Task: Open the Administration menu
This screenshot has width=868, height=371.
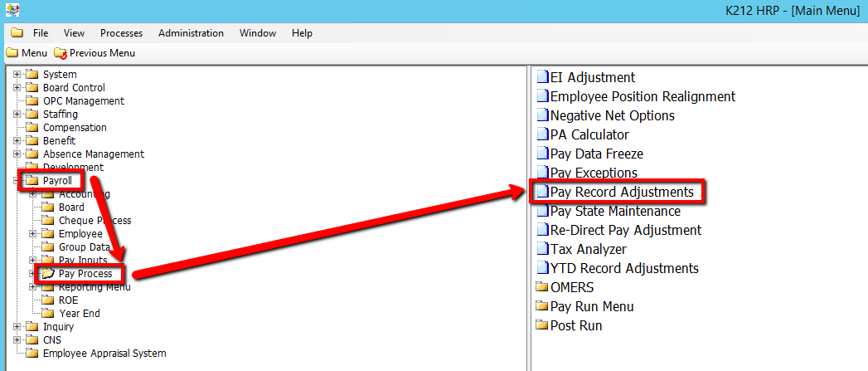Action: [191, 33]
